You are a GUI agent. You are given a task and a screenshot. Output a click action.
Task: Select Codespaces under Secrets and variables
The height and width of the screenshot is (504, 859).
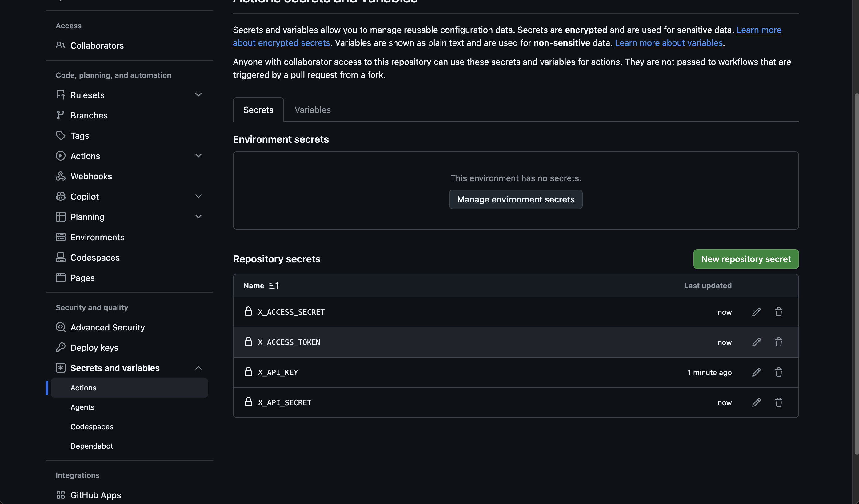[x=129, y=426]
